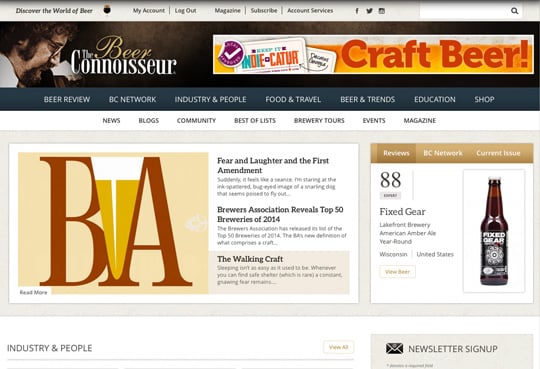Open Best of Lists page
Screen dimensions: 540x369
click(x=255, y=121)
